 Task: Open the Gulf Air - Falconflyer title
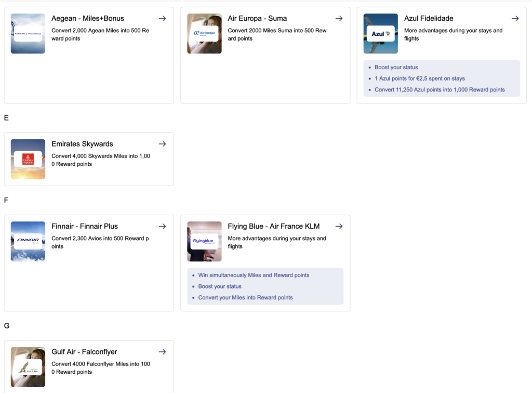click(x=84, y=352)
